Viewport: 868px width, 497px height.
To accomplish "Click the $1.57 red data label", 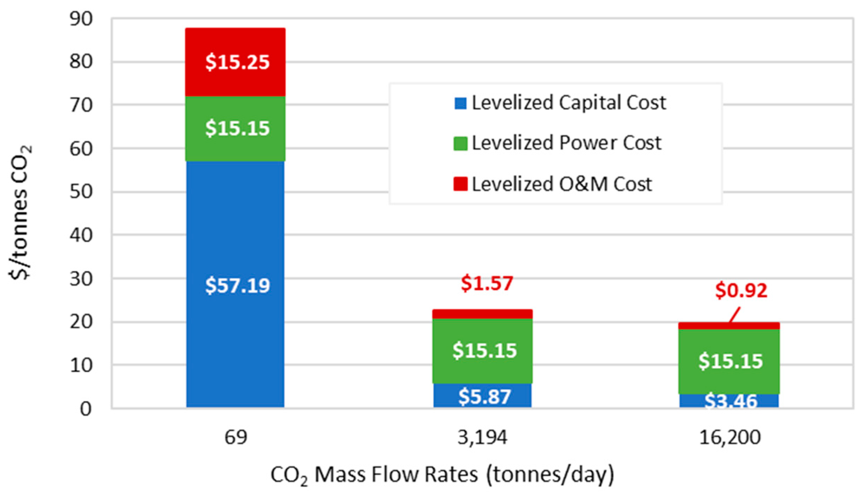I will coord(487,283).
